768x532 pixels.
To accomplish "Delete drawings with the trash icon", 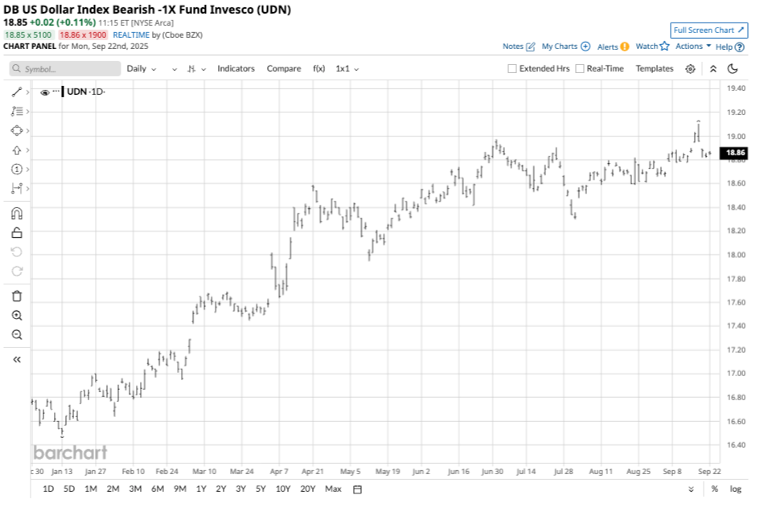I will pyautogui.click(x=17, y=296).
